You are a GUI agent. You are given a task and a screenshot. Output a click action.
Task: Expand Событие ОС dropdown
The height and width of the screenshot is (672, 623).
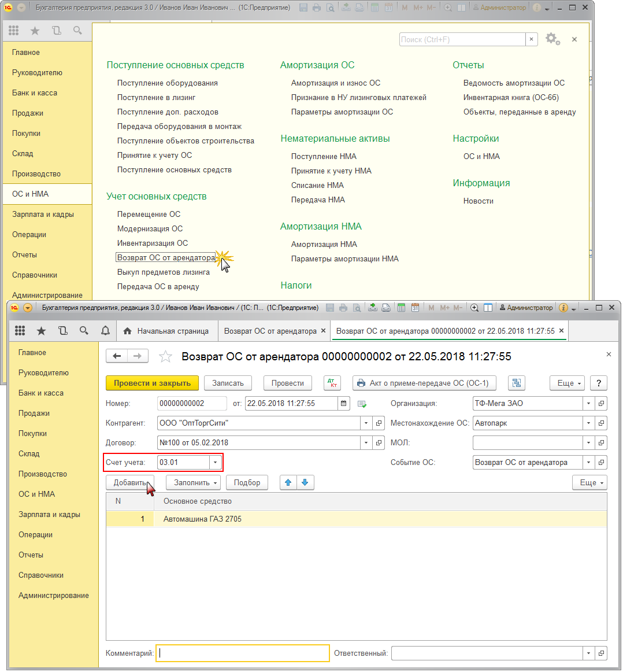click(x=589, y=463)
